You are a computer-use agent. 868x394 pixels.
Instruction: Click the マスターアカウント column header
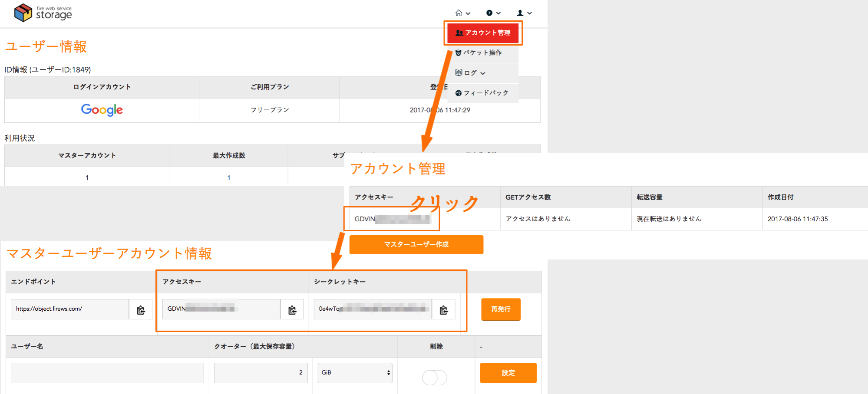pyautogui.click(x=87, y=156)
